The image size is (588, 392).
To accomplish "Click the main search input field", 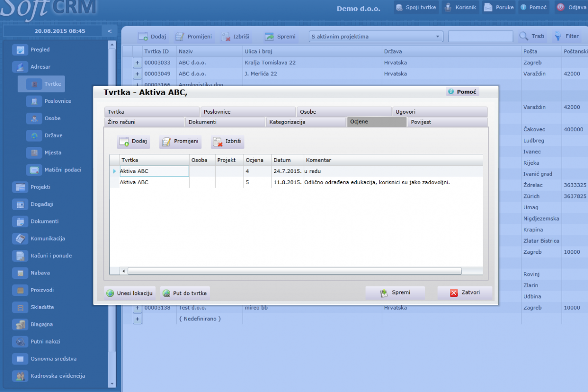I will [481, 37].
